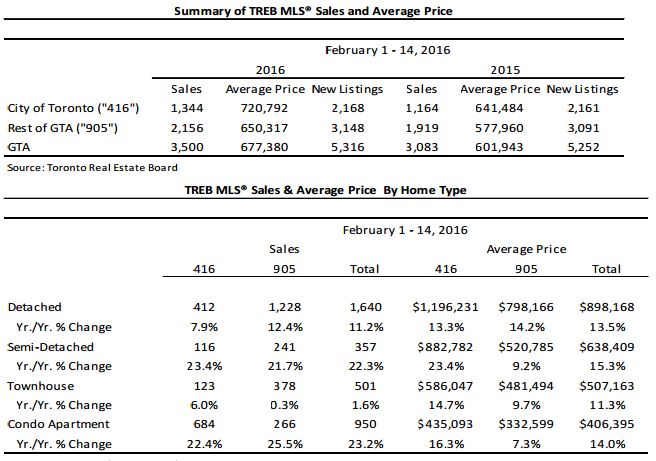Click the Detached row label

pos(35,307)
